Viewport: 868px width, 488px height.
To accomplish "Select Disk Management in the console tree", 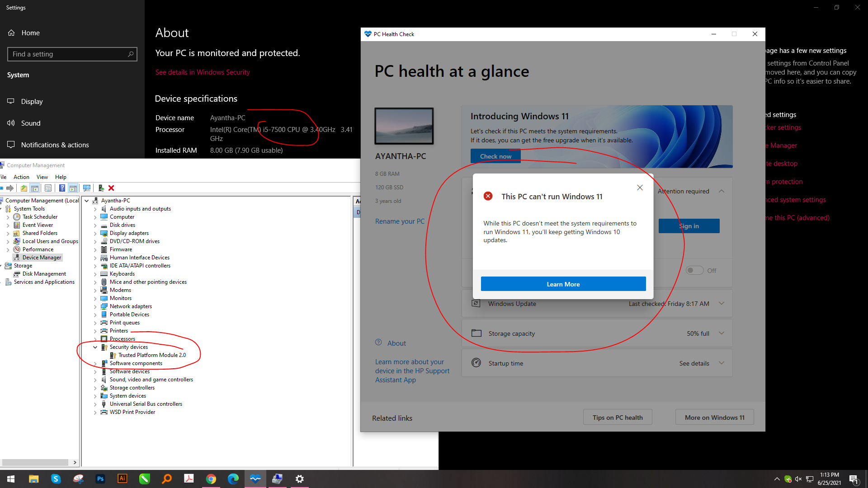I will [x=44, y=274].
